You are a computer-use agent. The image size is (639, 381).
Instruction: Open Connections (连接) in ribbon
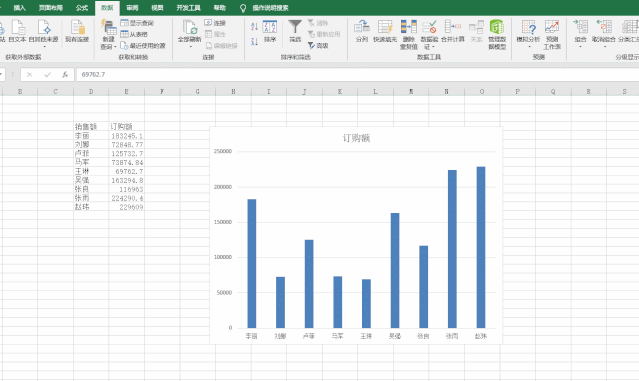click(215, 23)
